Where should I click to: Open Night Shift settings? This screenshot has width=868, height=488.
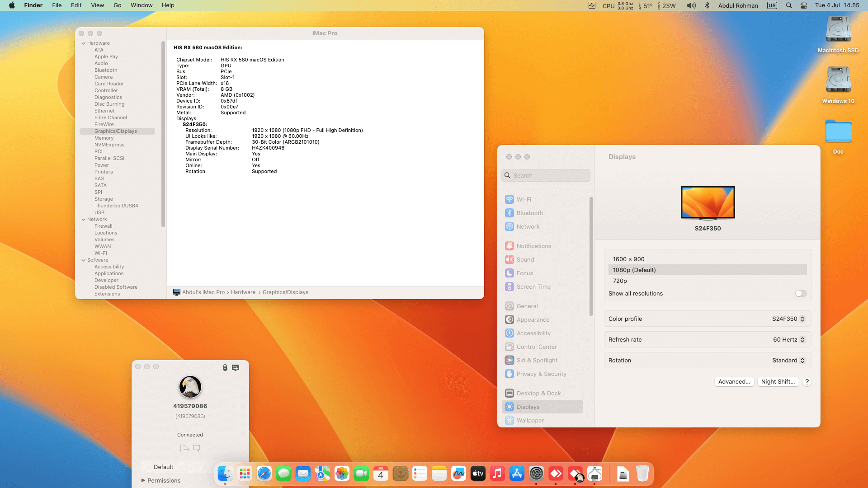778,381
